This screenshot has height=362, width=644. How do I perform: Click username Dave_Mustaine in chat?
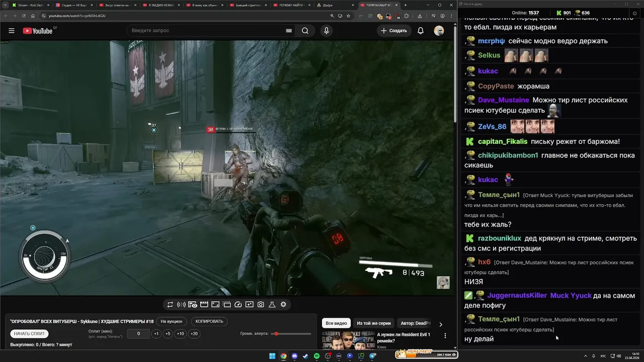tap(503, 100)
